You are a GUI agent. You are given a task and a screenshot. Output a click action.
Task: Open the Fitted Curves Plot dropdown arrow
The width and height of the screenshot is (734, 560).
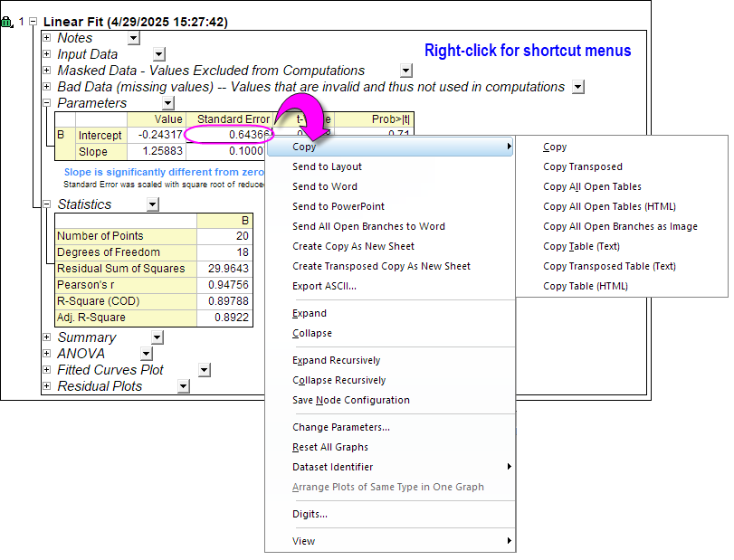click(203, 369)
